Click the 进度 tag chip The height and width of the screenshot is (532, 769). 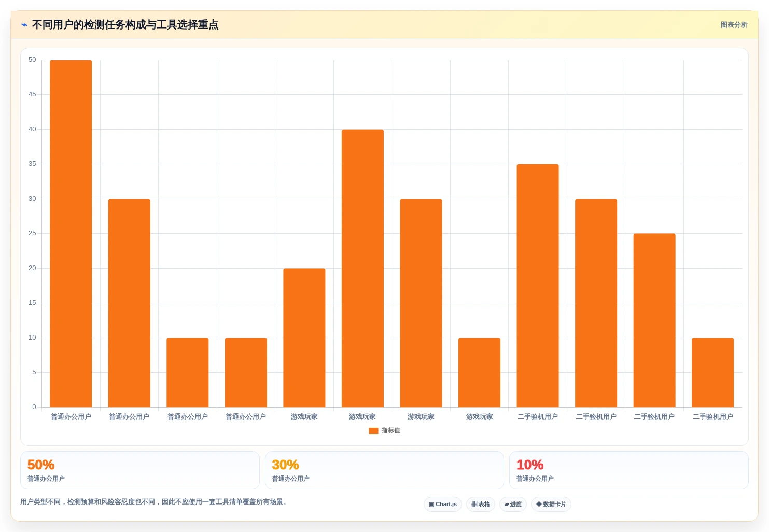(x=513, y=504)
